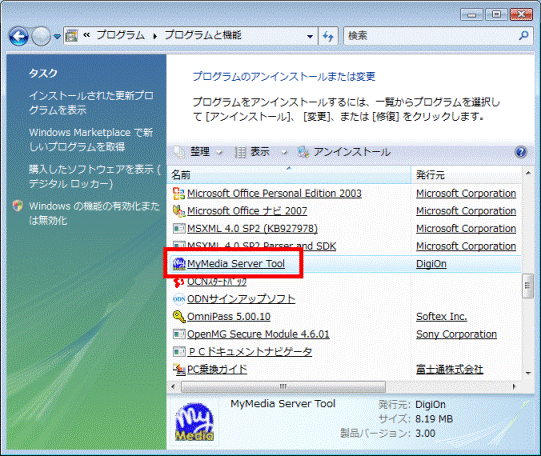
Task: Click the ＰＣドキュメントナビゲータ icon
Action: (x=179, y=351)
